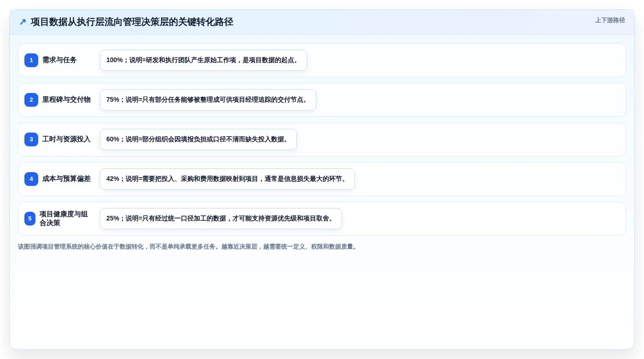Viewport: 644px width, 359px height.
Task: Click the step 4 number badge
Action: [x=31, y=179]
